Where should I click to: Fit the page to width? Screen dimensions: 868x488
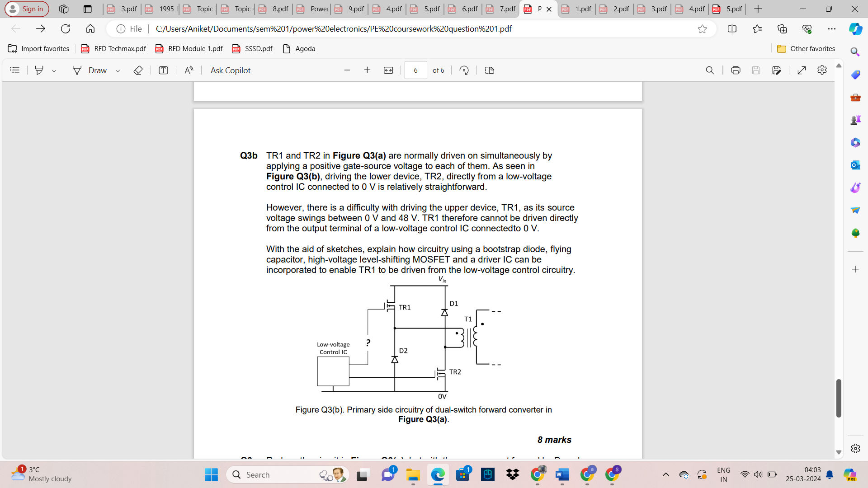click(388, 70)
